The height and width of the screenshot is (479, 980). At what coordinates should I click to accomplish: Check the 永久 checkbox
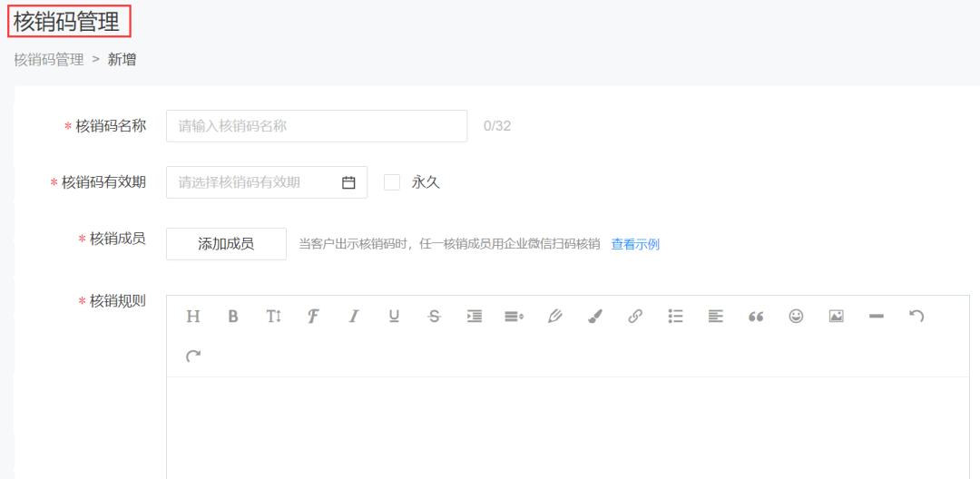coord(392,182)
